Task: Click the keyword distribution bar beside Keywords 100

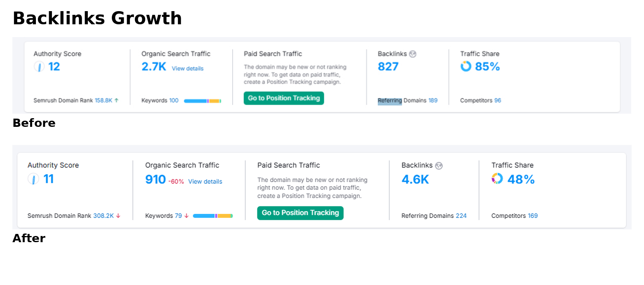Action: pyautogui.click(x=203, y=101)
